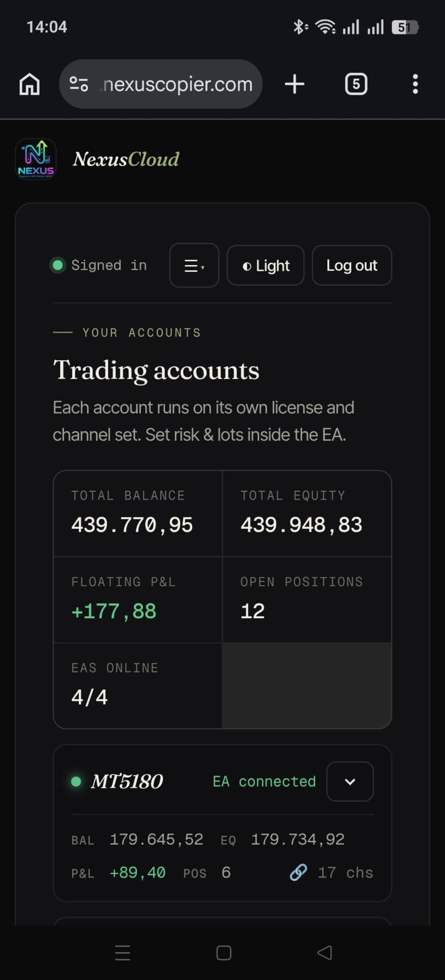The image size is (445, 980).
Task: Click the Nexus logo icon
Action: [x=36, y=159]
